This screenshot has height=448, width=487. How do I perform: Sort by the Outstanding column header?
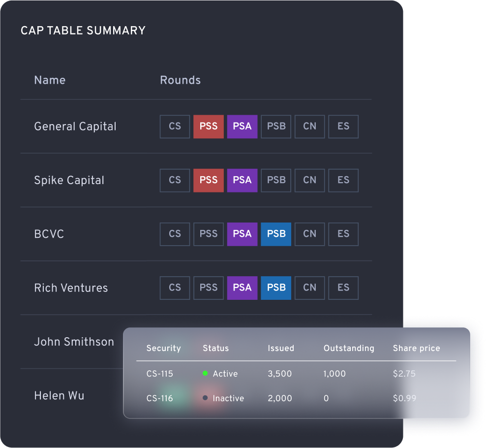tap(349, 348)
